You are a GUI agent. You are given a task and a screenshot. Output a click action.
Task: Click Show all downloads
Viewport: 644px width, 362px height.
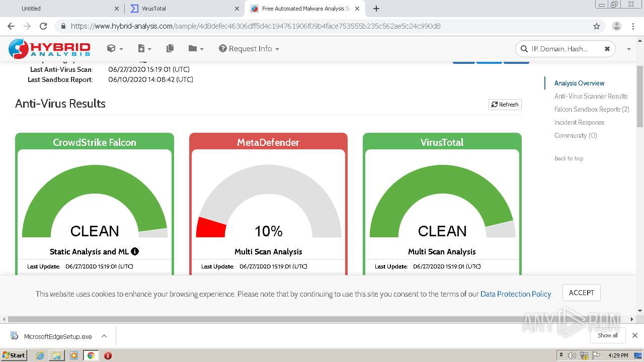[607, 335]
